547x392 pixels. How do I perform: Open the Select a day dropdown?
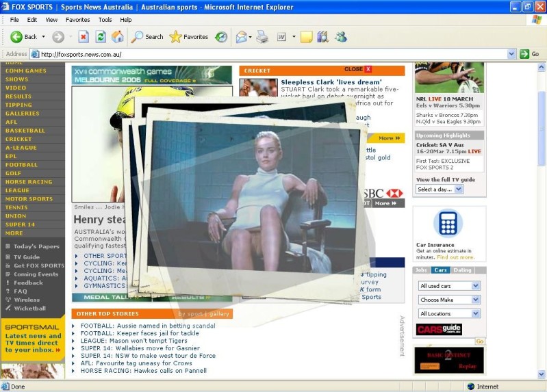[440, 190]
